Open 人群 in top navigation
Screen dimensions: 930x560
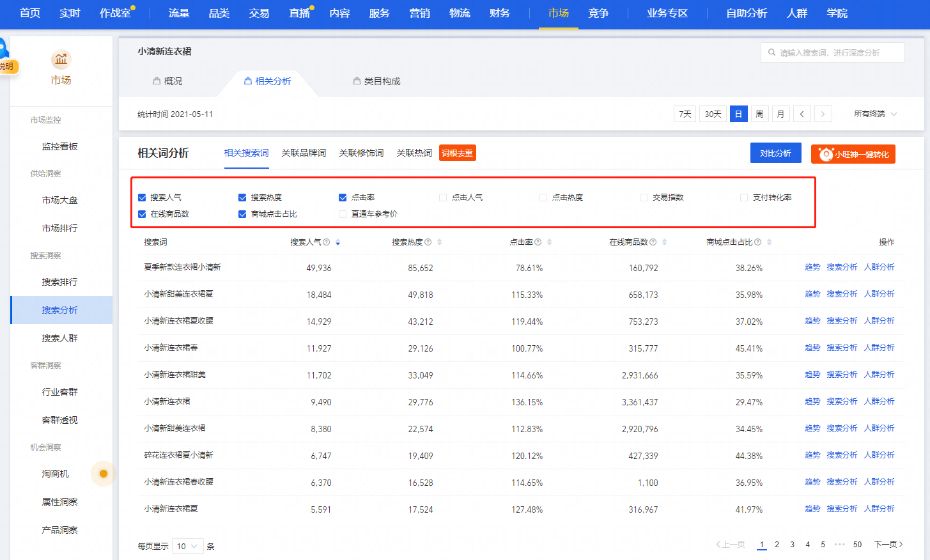(797, 13)
